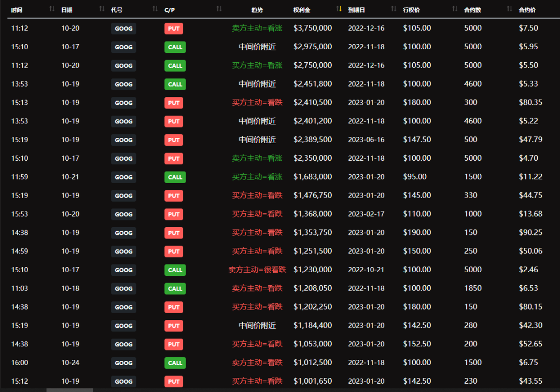Click the C/P column header
Screen dimensions: 560x392
[x=170, y=10]
